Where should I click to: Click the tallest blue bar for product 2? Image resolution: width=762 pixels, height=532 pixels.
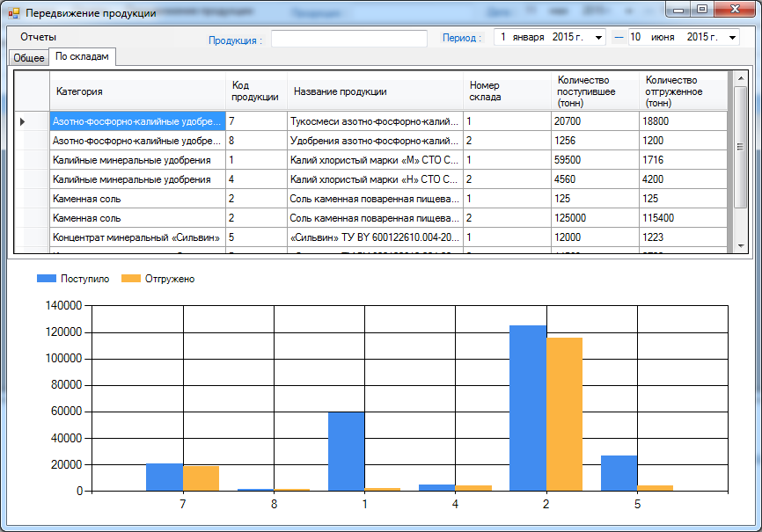click(x=528, y=407)
